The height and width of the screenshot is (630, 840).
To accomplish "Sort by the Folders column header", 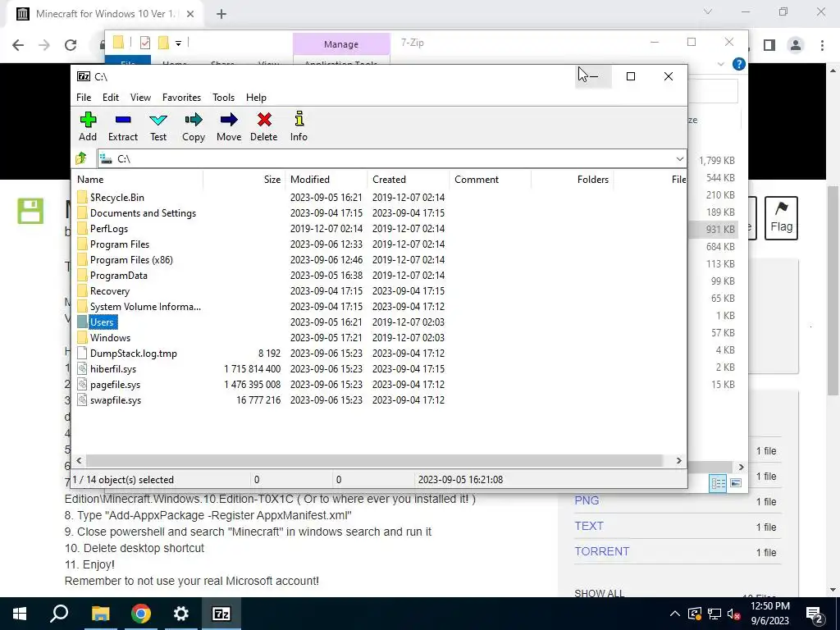I will coord(572,180).
